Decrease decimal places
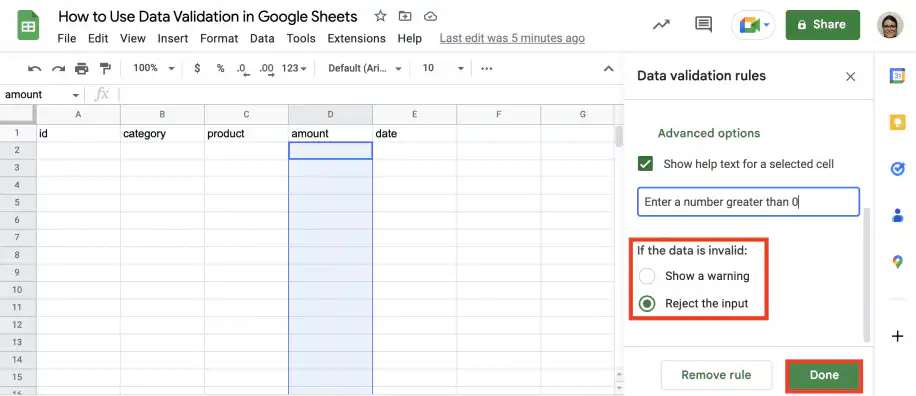 (x=243, y=69)
